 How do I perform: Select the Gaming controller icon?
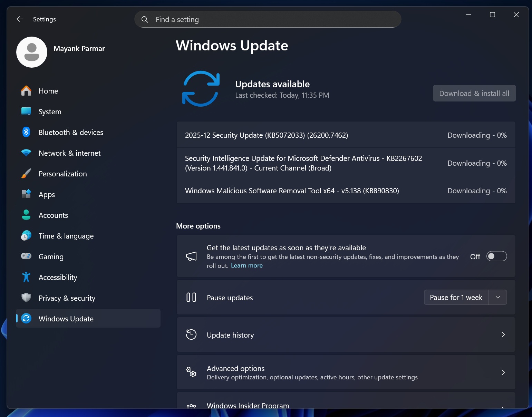click(x=26, y=256)
